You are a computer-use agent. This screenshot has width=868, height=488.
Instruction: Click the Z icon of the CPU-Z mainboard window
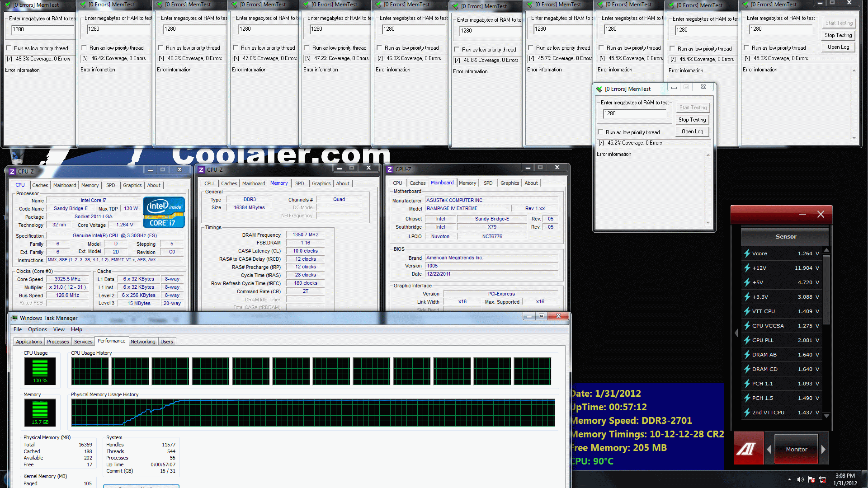click(x=390, y=169)
